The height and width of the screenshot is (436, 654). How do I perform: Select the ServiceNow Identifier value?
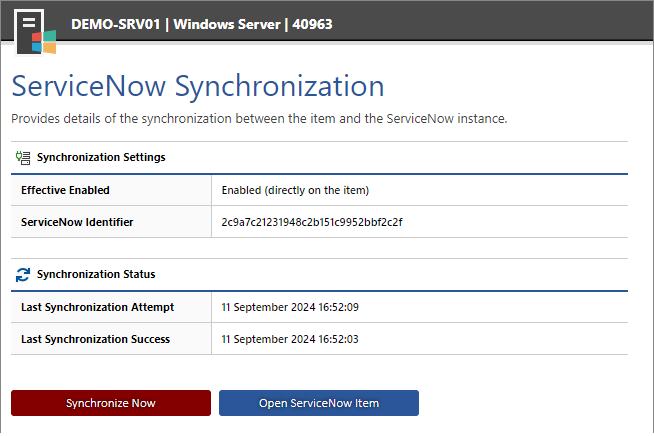[312, 222]
